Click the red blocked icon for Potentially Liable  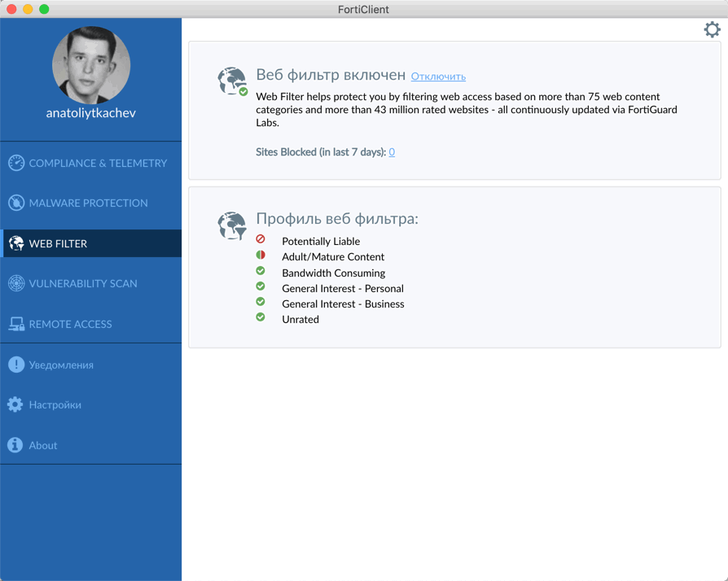261,239
